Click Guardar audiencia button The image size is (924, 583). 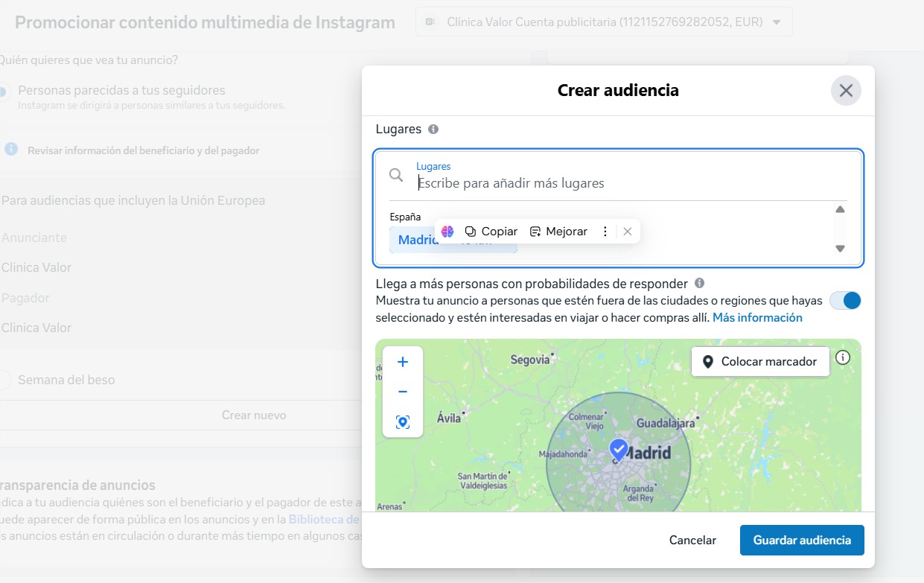[802, 541]
